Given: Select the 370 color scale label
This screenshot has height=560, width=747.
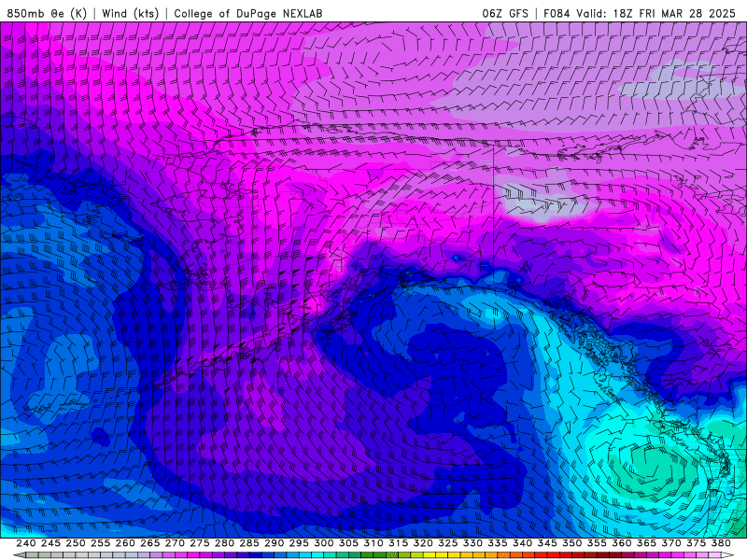Looking at the screenshot, I should (670, 543).
